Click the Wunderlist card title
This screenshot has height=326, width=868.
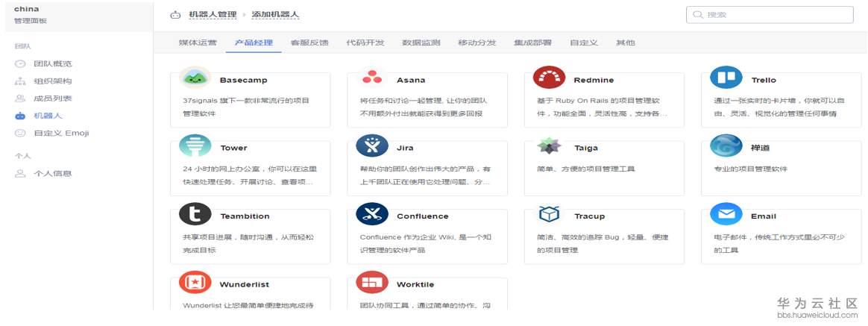(245, 284)
